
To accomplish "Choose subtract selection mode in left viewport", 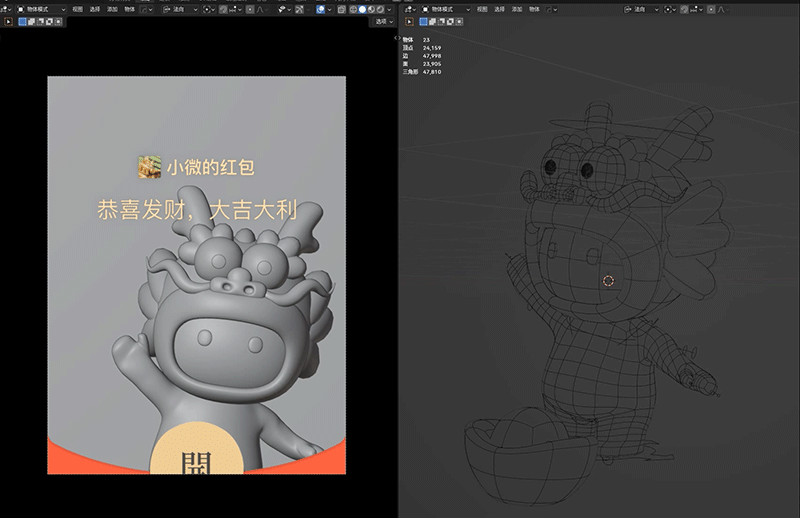I will pos(40,21).
